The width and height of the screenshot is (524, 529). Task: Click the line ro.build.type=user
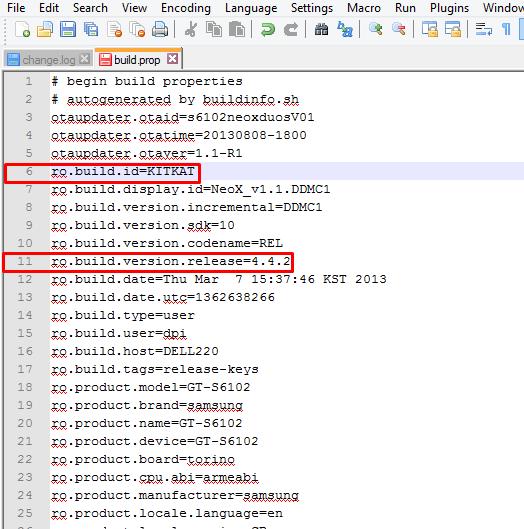click(x=123, y=315)
